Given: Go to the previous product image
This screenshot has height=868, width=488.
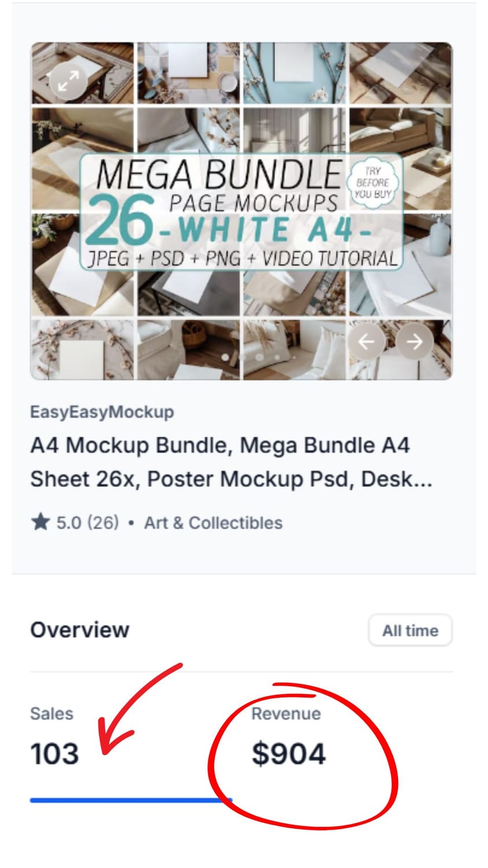Looking at the screenshot, I should [x=366, y=341].
